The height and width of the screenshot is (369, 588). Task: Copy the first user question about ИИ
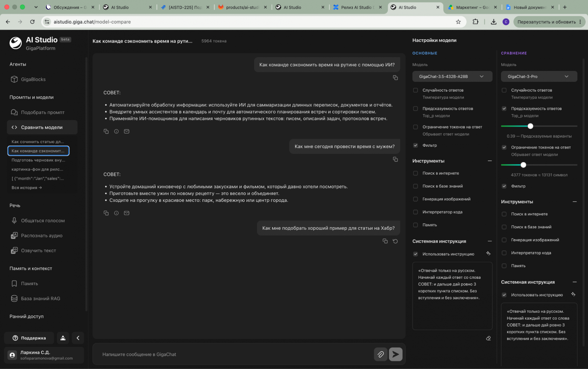395,78
